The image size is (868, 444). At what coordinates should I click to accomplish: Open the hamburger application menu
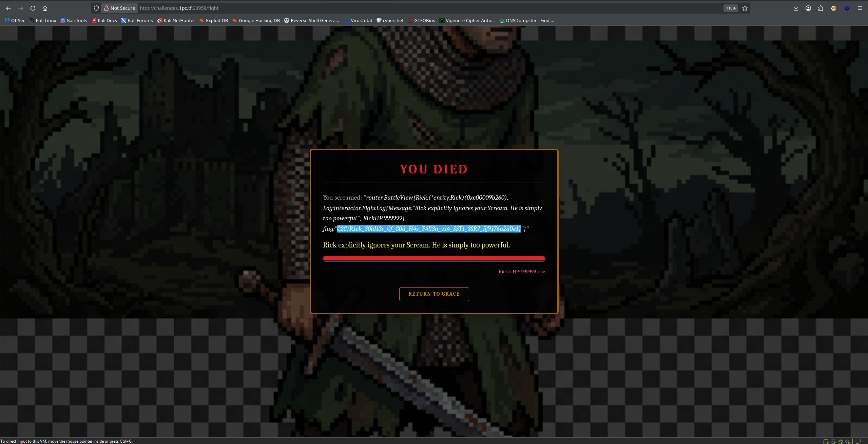coord(860,8)
